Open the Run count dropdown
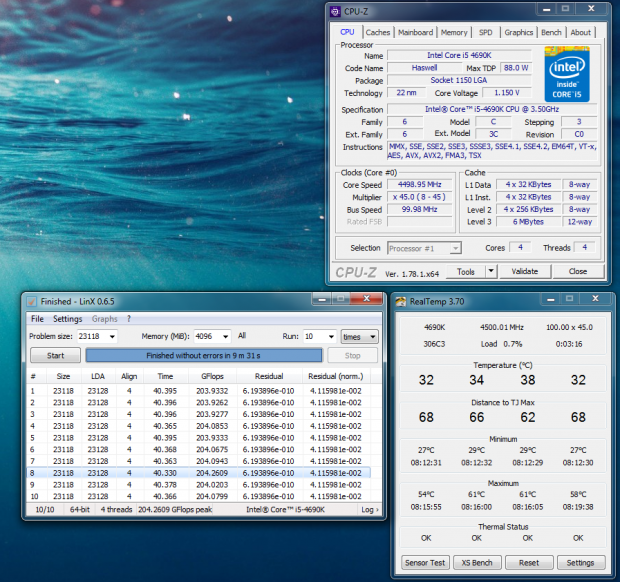620x582 pixels. [x=330, y=337]
